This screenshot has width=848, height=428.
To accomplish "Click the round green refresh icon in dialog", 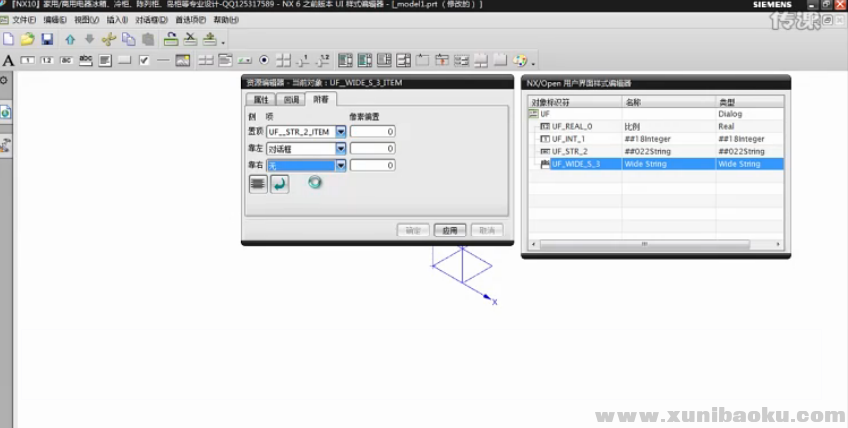I will (316, 183).
